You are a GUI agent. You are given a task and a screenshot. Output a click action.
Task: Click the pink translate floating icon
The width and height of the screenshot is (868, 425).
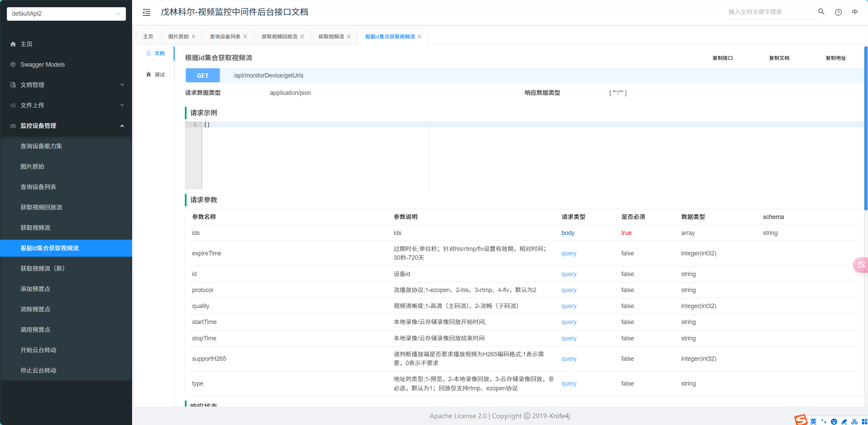coord(861,265)
